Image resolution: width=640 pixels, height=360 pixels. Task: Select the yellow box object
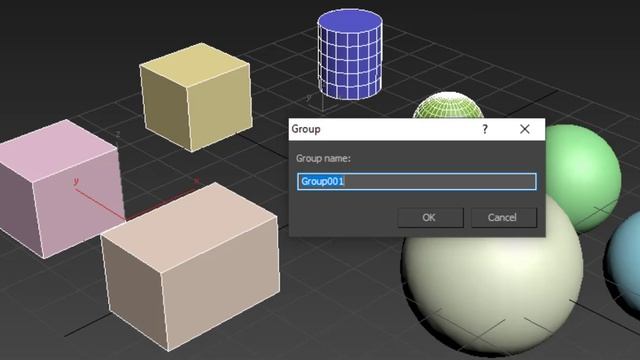coord(196,97)
